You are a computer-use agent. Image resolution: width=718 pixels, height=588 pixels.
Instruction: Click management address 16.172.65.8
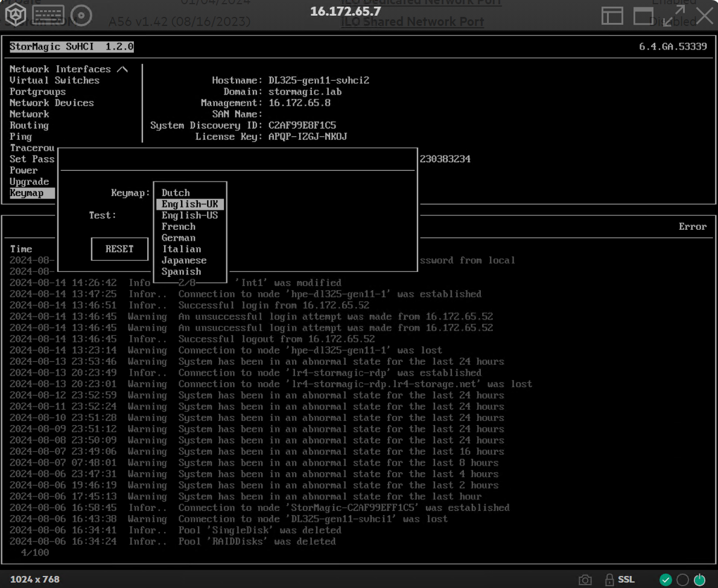299,103
